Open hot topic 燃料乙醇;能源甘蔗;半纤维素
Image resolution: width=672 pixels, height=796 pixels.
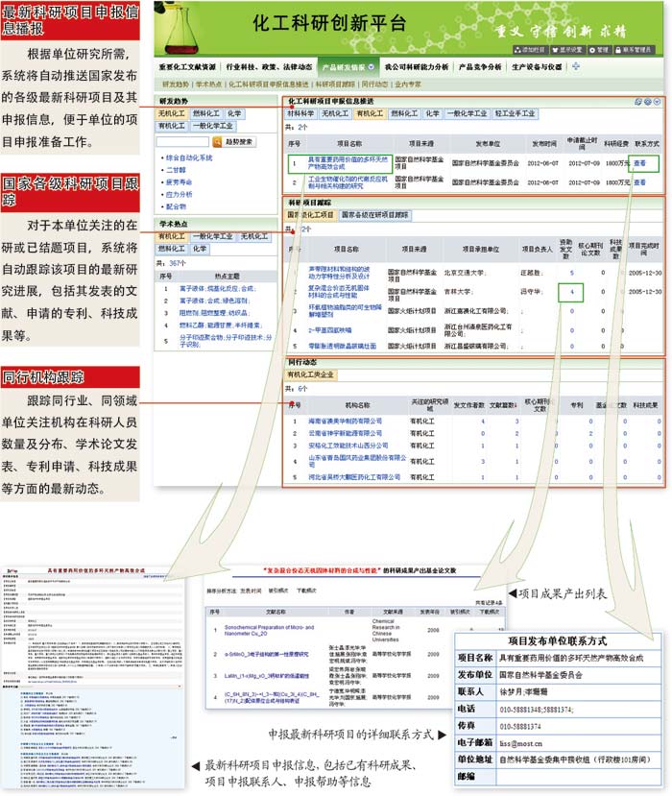tap(220, 326)
